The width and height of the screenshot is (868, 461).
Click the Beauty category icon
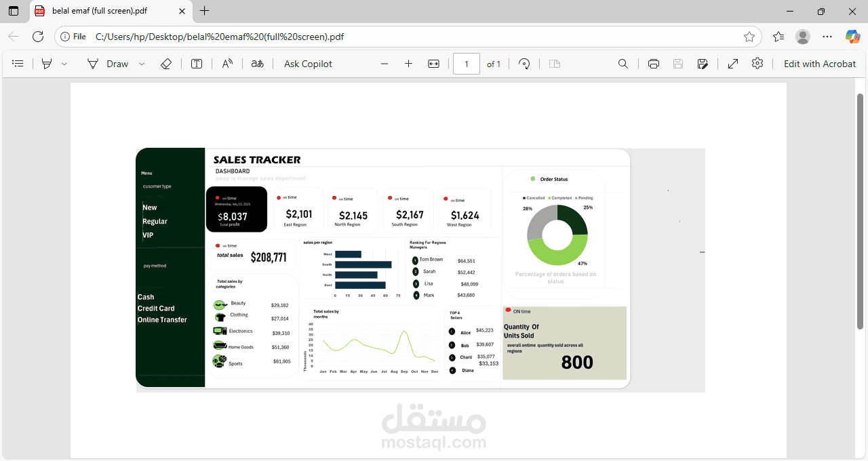220,305
